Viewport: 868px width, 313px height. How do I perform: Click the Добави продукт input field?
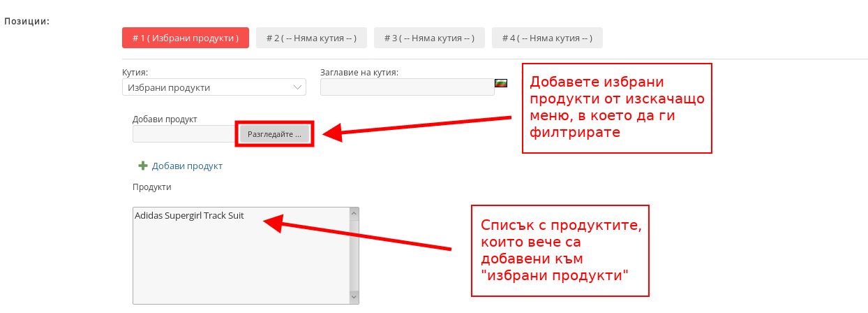click(x=185, y=134)
